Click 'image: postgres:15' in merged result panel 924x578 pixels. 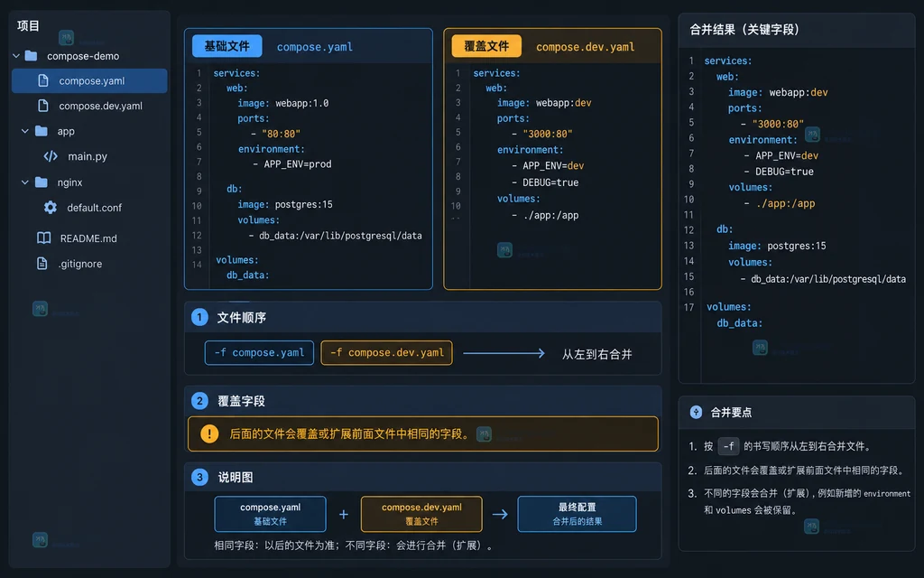(x=777, y=246)
